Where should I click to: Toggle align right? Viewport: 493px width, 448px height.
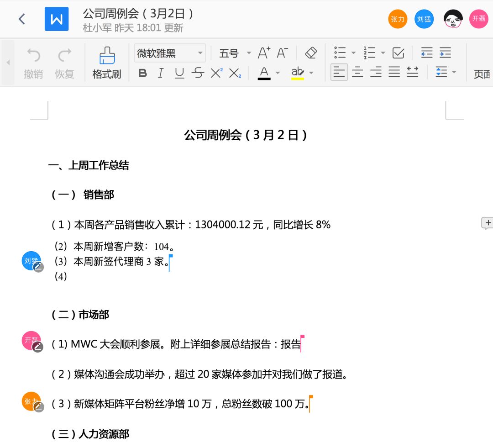[376, 72]
